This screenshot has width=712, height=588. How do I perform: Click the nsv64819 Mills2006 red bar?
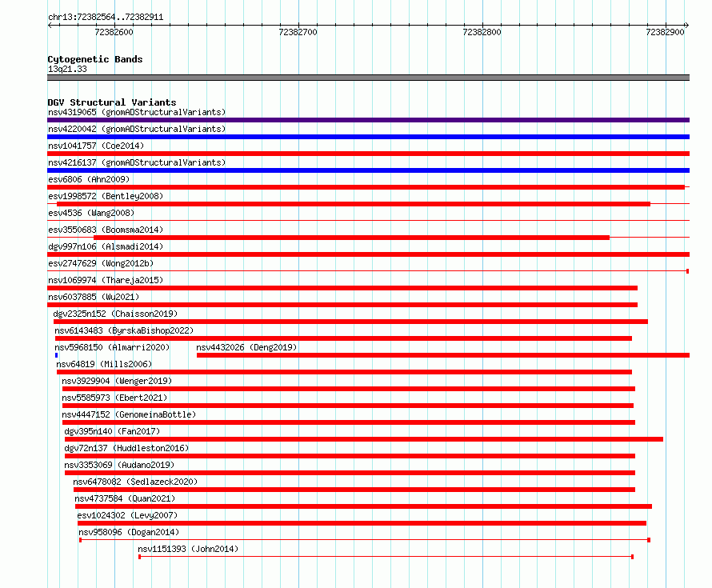coord(344,372)
